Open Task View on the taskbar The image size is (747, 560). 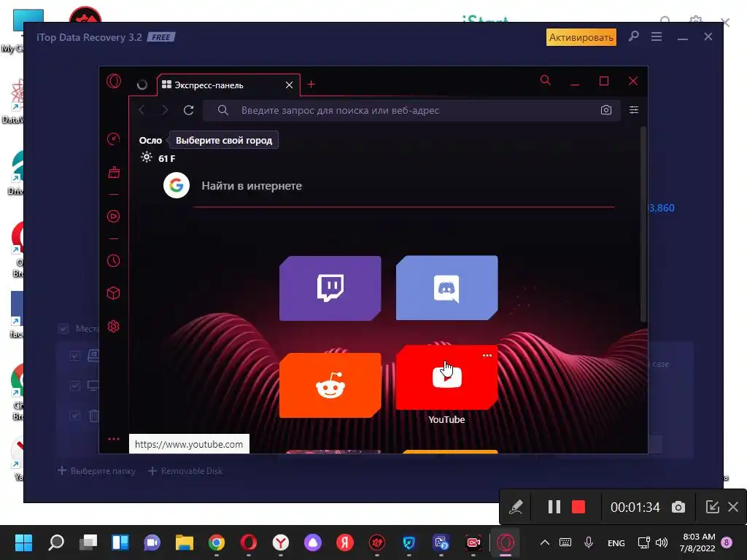click(x=88, y=542)
